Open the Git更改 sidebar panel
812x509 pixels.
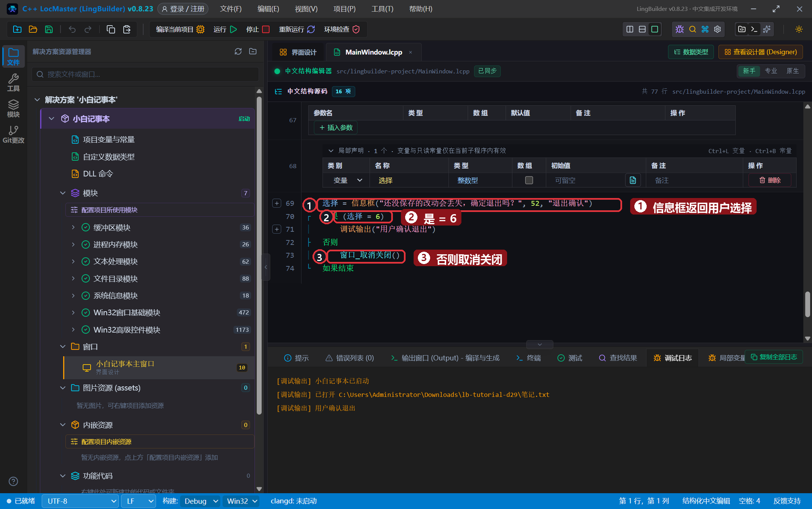pos(14,135)
